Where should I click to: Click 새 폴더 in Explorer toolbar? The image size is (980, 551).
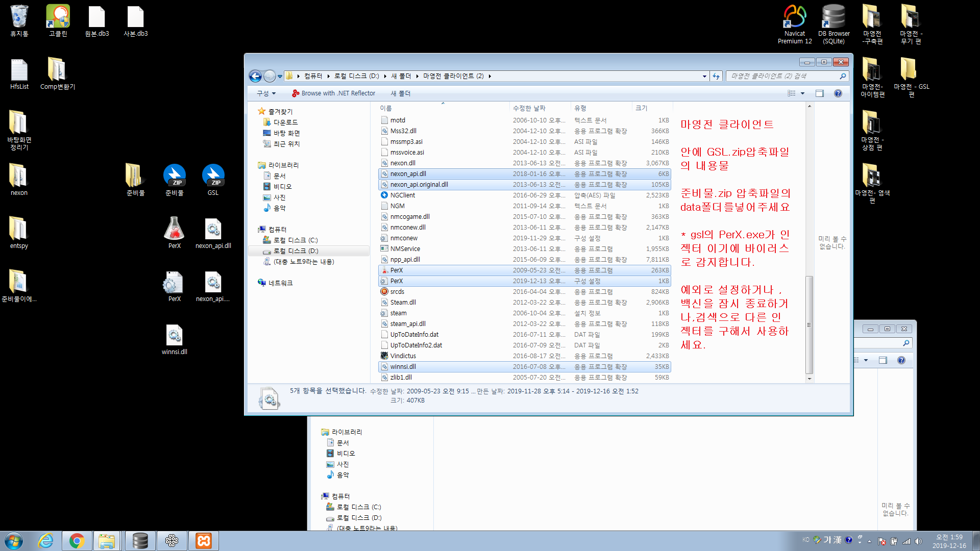click(x=401, y=93)
